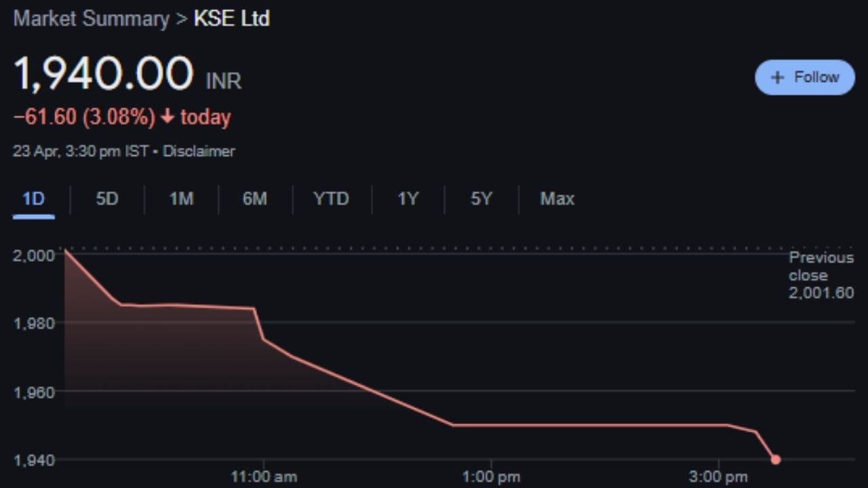Image resolution: width=868 pixels, height=488 pixels.
Task: Click the downward arrow icon next to today
Action: click(168, 117)
